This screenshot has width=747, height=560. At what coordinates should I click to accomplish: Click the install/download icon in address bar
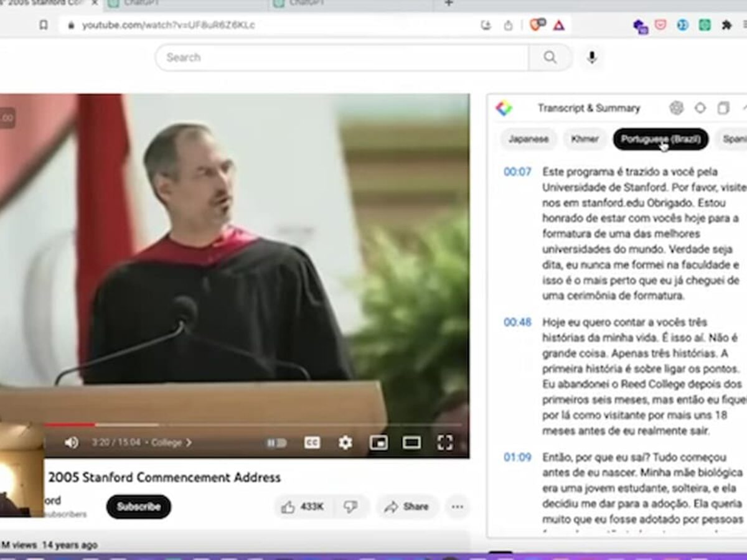tap(486, 26)
